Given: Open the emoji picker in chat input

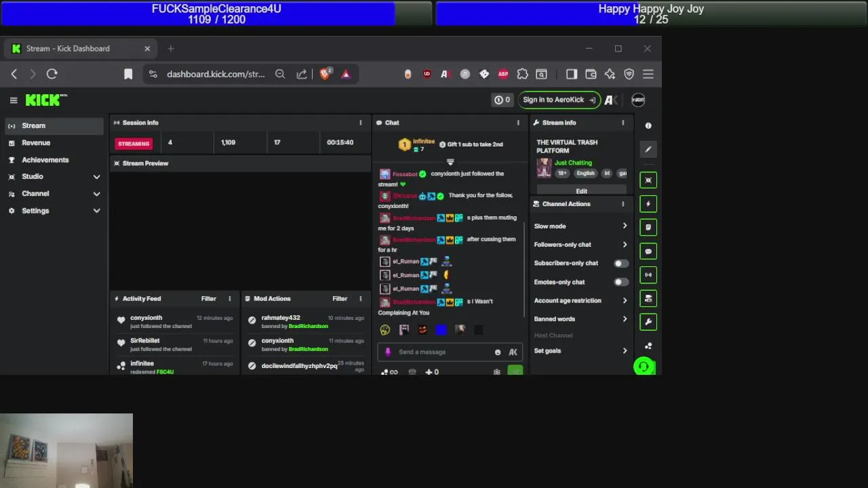Looking at the screenshot, I should click(x=498, y=352).
